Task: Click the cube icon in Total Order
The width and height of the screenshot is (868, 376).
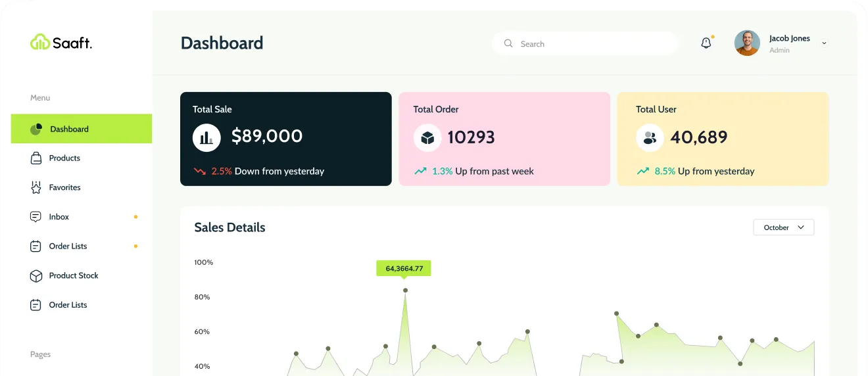Action: [x=427, y=137]
